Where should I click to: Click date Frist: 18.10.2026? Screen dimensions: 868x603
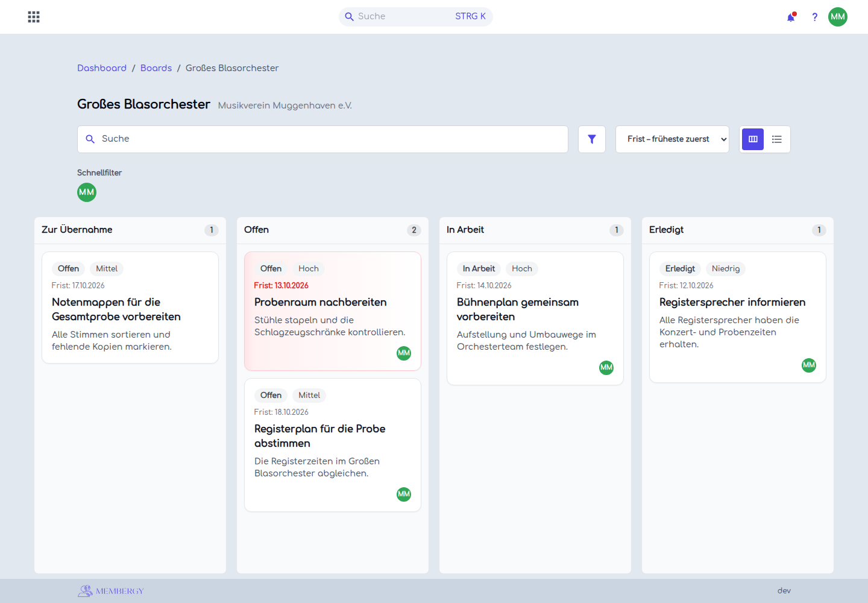tap(281, 412)
